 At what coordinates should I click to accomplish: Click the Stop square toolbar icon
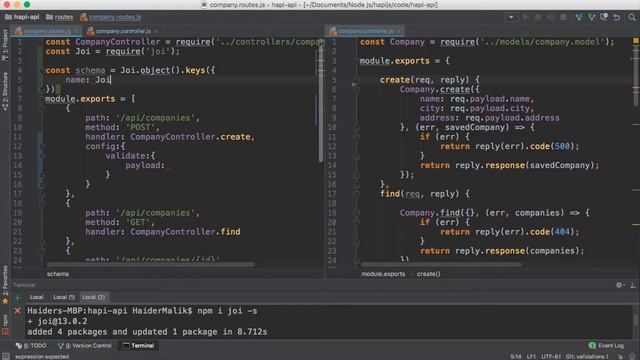(x=563, y=17)
